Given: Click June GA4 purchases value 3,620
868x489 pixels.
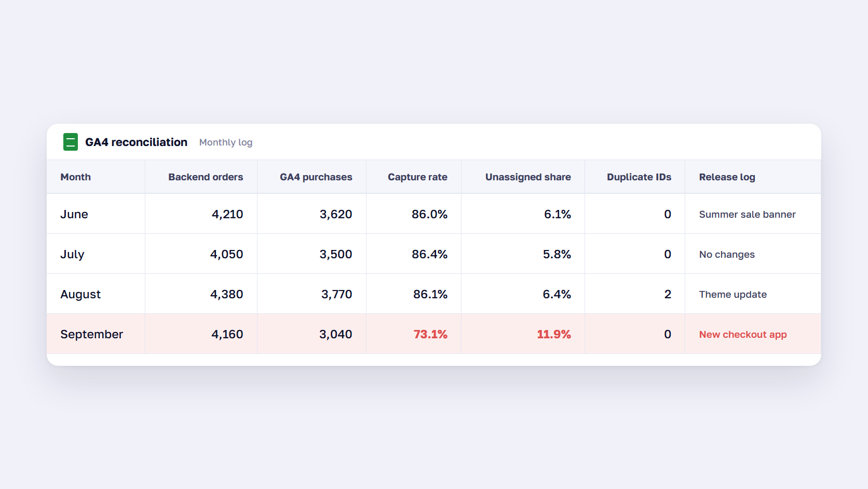Looking at the screenshot, I should tap(336, 214).
